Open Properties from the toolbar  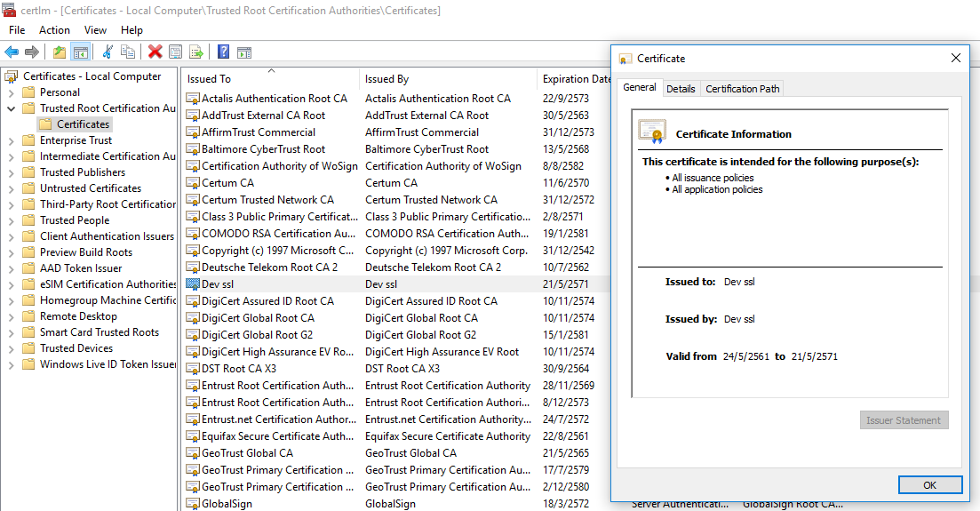(x=175, y=52)
